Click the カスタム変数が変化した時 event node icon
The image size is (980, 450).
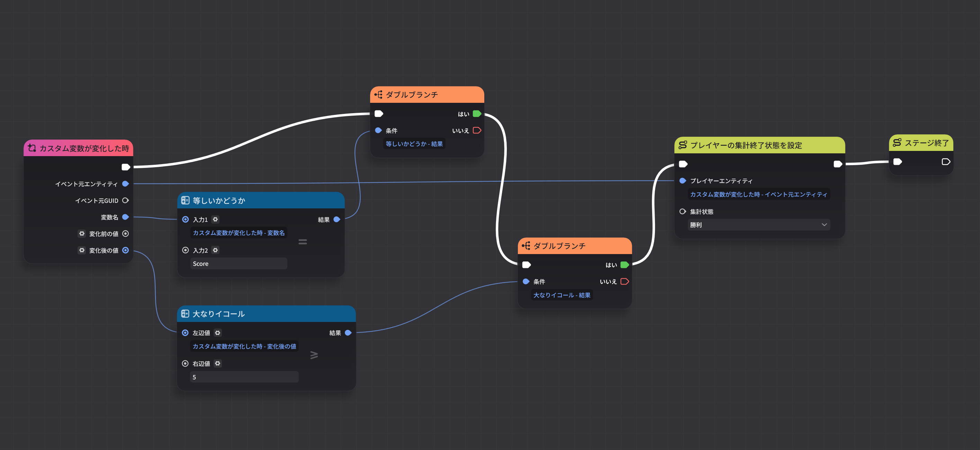[32, 148]
